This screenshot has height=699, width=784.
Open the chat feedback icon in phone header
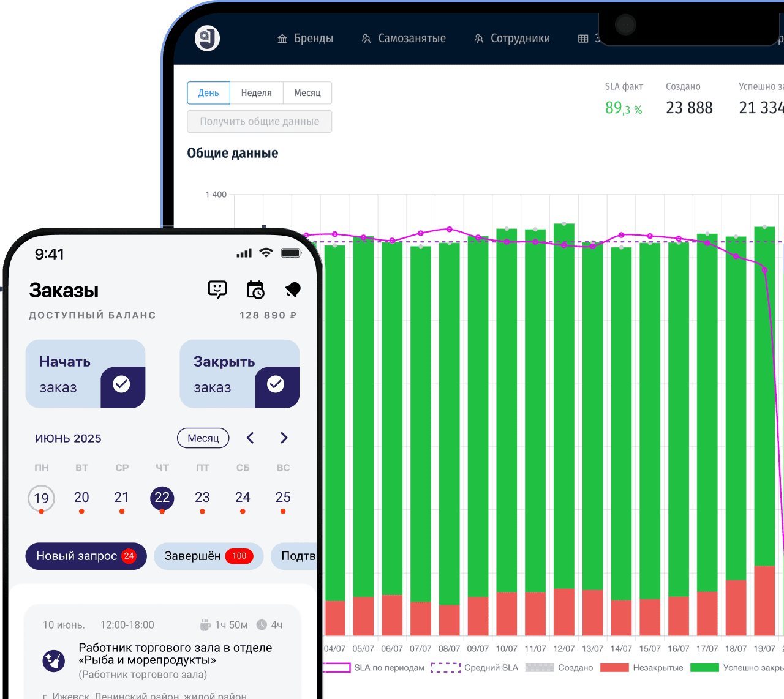[217, 290]
